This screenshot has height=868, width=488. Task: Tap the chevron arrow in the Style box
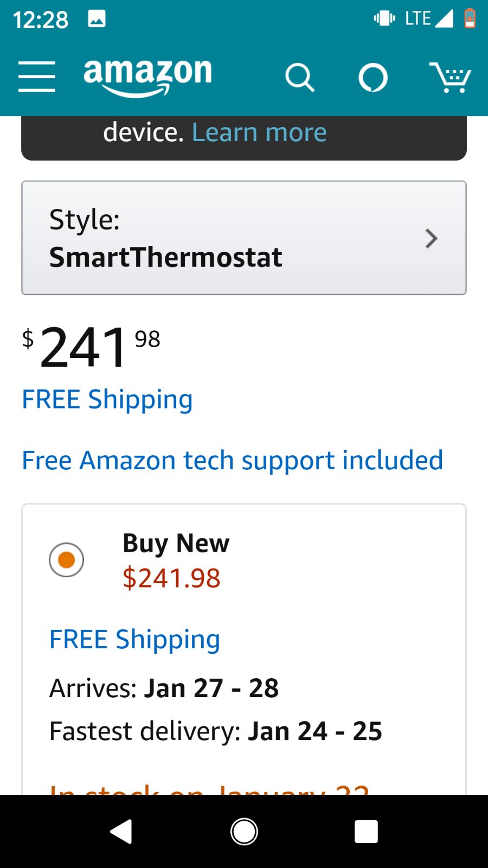431,238
